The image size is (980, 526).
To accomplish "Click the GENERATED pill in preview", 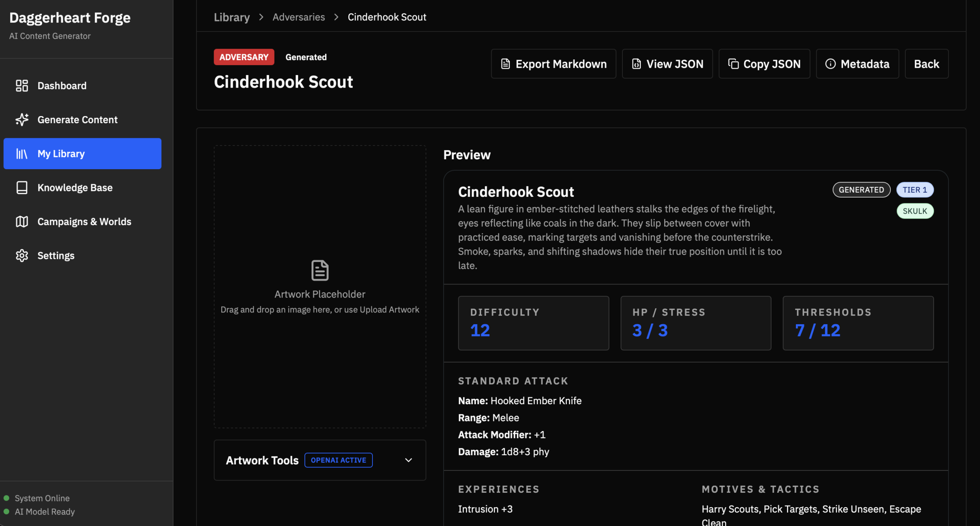I will (x=861, y=190).
